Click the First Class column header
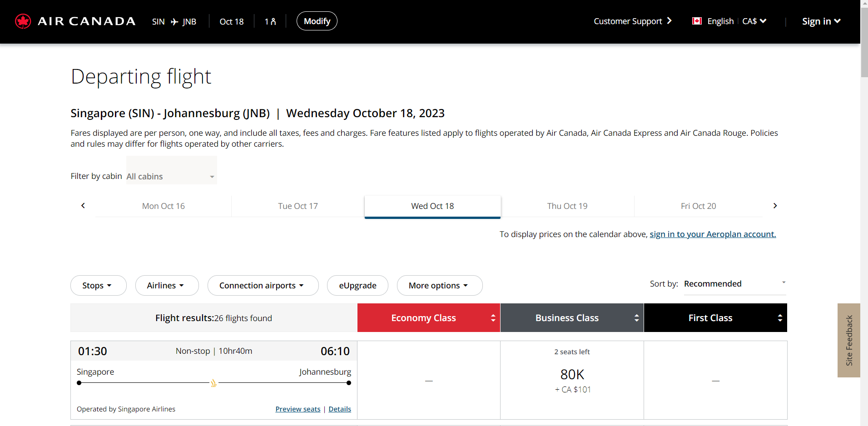The height and width of the screenshot is (426, 868). click(x=715, y=318)
